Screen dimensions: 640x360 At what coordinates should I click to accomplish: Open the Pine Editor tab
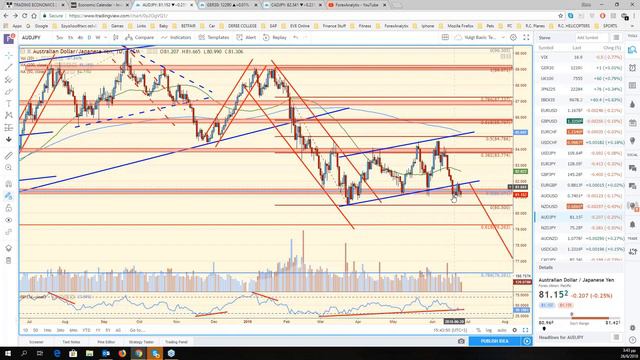pyautogui.click(x=106, y=342)
